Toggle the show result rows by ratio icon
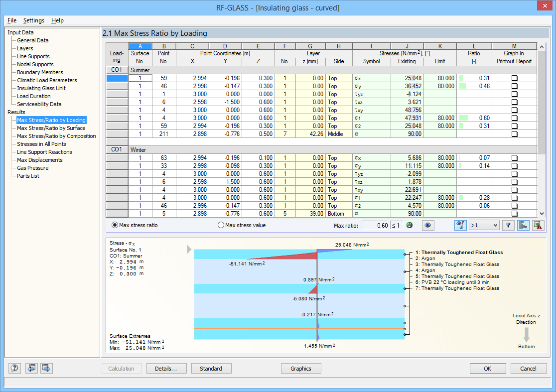This screenshot has height=392, width=556. coord(460,226)
